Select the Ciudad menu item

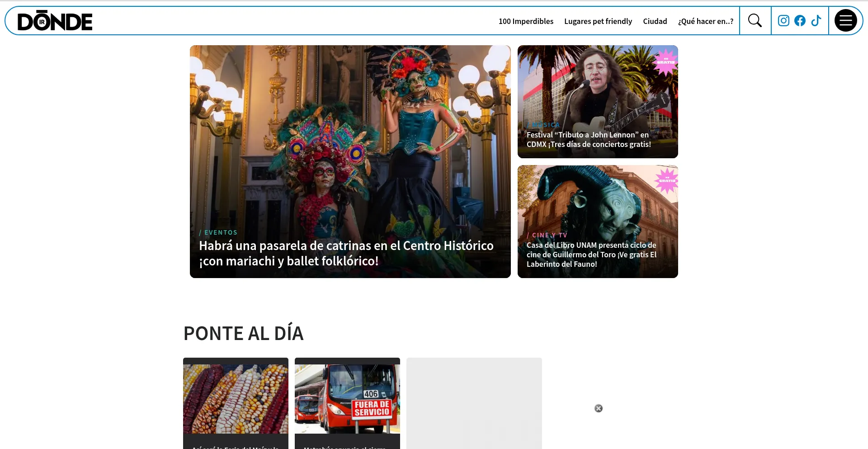(655, 21)
